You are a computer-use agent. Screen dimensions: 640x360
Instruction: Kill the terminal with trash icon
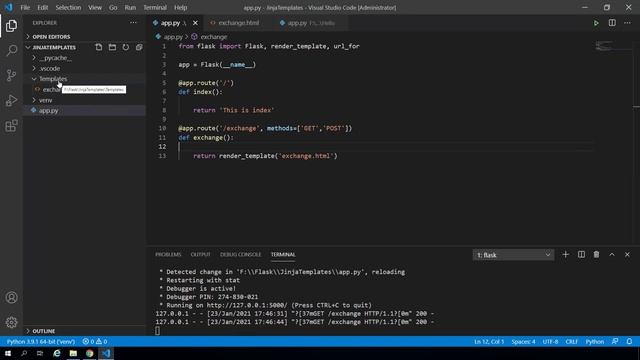[596, 255]
